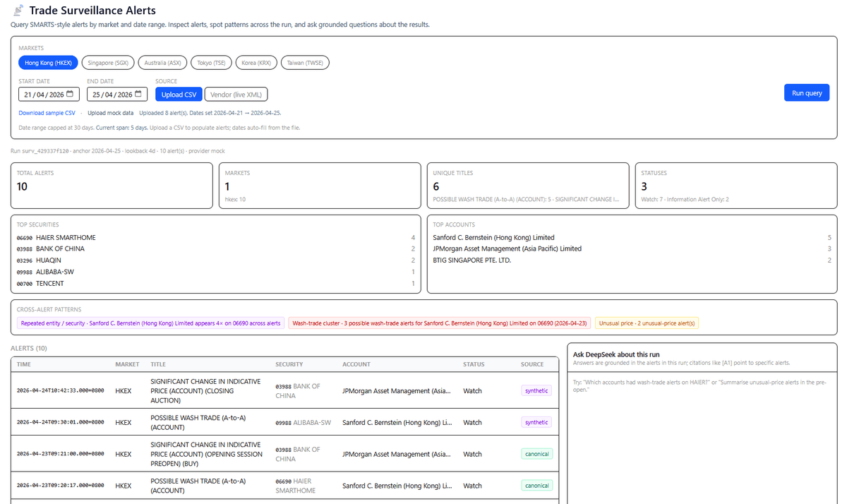Screen dimensions: 847x504
Task: Open the 2026-04-23T09:21:00 alert row
Action: point(286,454)
